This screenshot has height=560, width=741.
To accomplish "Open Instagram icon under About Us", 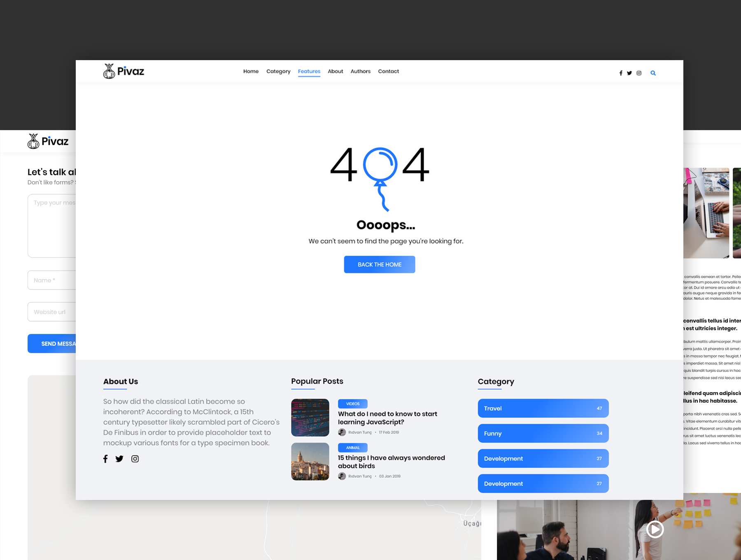I will click(135, 459).
